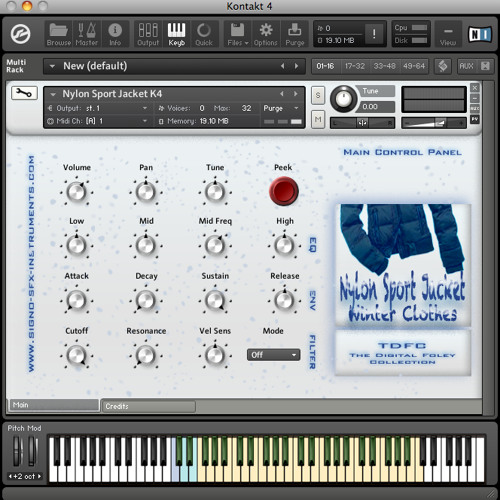Screen dimensions: 500x500
Task: Open the global Purge menu
Action: pyautogui.click(x=295, y=34)
